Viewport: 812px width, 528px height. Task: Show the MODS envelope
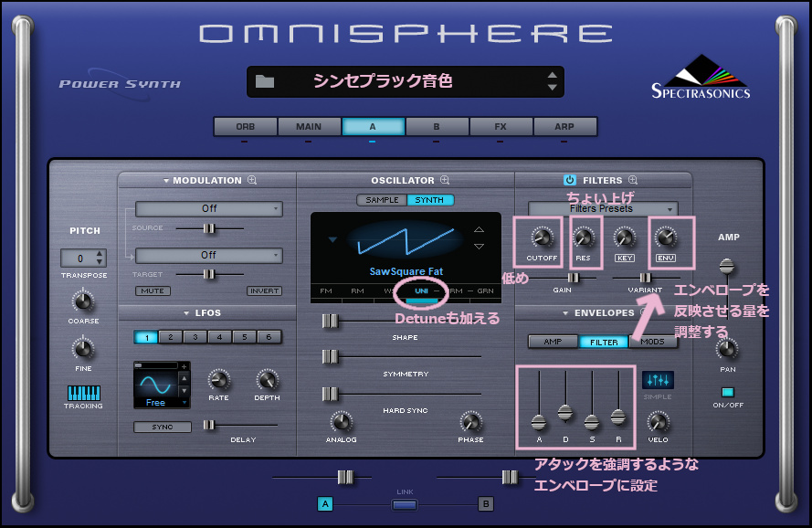pyautogui.click(x=652, y=342)
